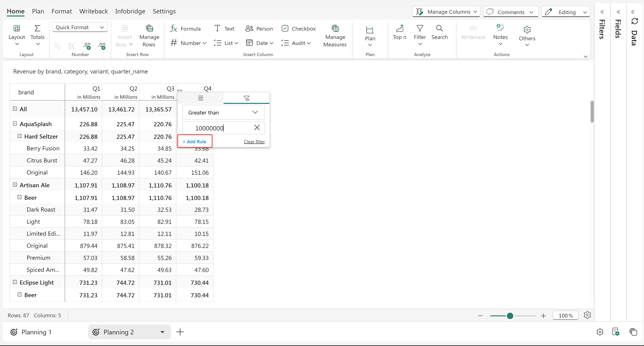Viewport: 644px width, 346px height.
Task: Open the Greater than condition dropdown
Action: pyautogui.click(x=223, y=112)
